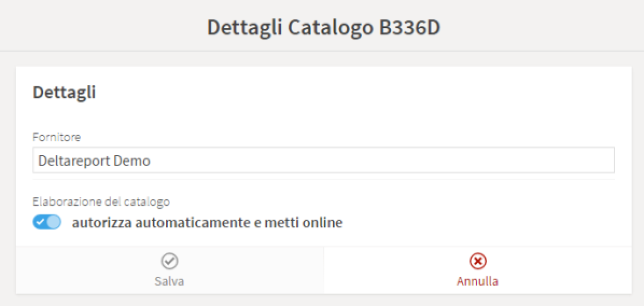This screenshot has width=644, height=306.
Task: Click the Salva checkmark icon
Action: point(170,261)
